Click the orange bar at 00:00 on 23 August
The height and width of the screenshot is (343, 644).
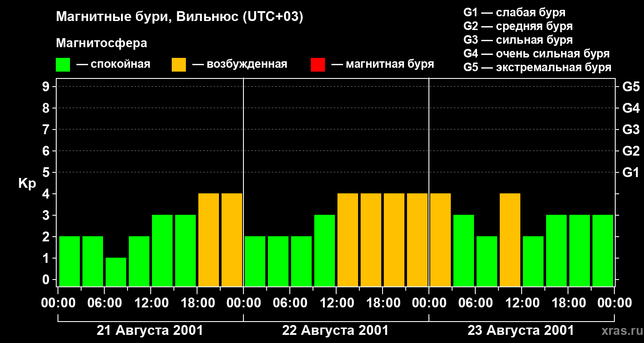440,240
